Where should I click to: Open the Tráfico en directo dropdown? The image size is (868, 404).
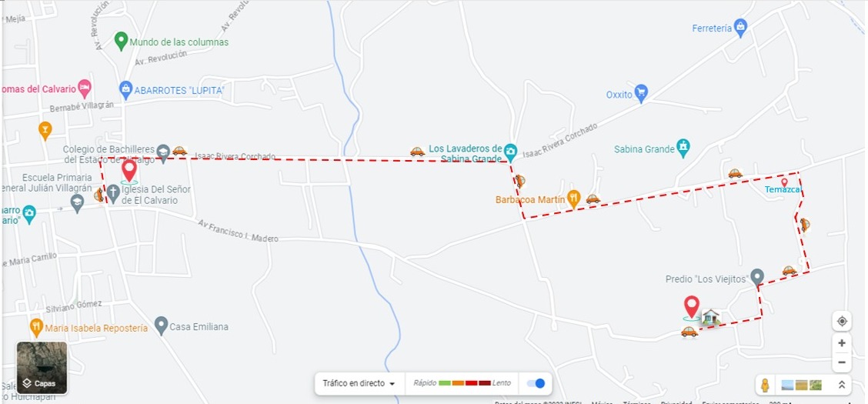point(359,383)
